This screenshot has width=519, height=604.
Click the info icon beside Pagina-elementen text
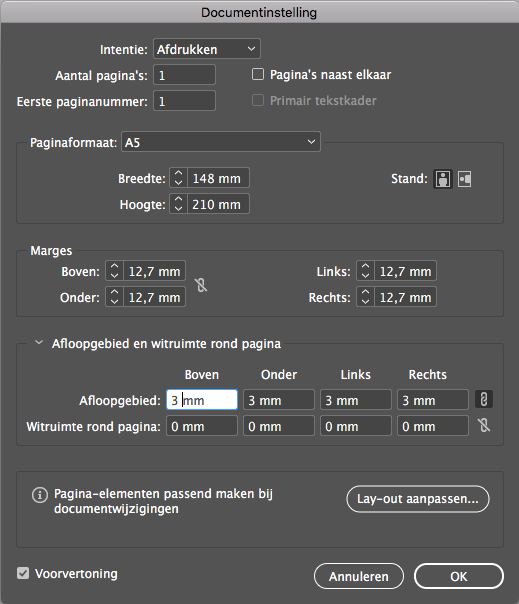tap(40, 495)
